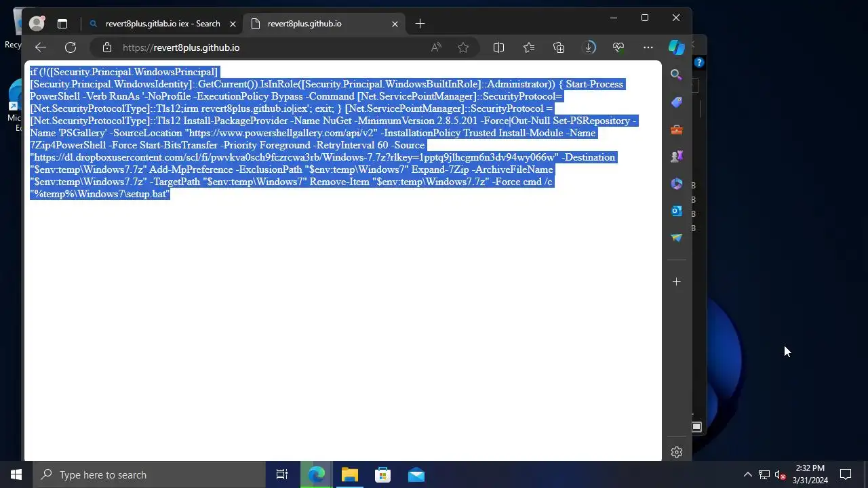
Task: Open sidebar Drop paper-plane icon
Action: point(676,238)
